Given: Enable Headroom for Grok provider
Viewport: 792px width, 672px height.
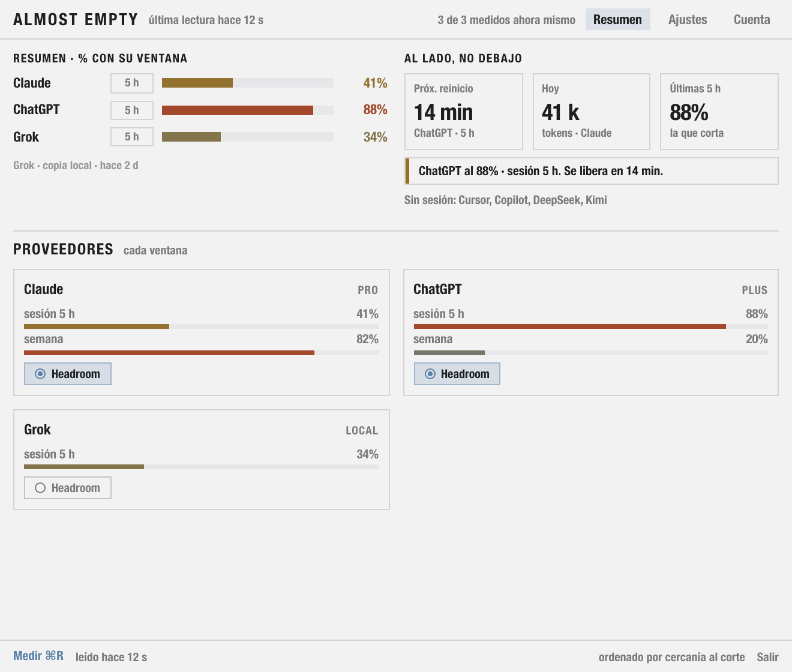Looking at the screenshot, I should (x=68, y=488).
